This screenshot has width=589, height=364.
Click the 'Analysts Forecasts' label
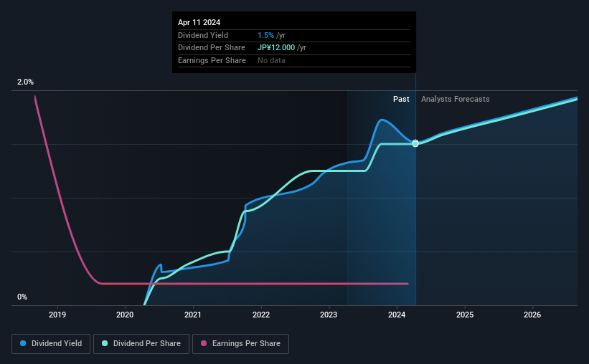pos(455,99)
